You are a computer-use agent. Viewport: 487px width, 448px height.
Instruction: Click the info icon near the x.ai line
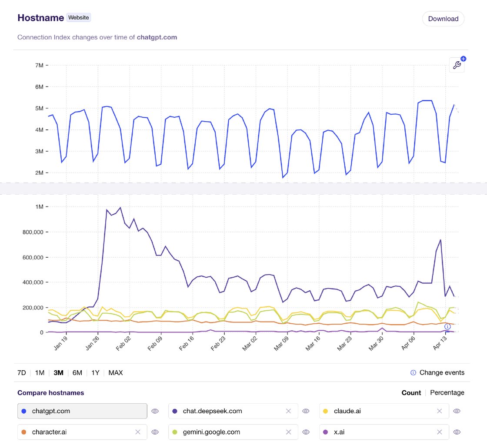pos(447,326)
